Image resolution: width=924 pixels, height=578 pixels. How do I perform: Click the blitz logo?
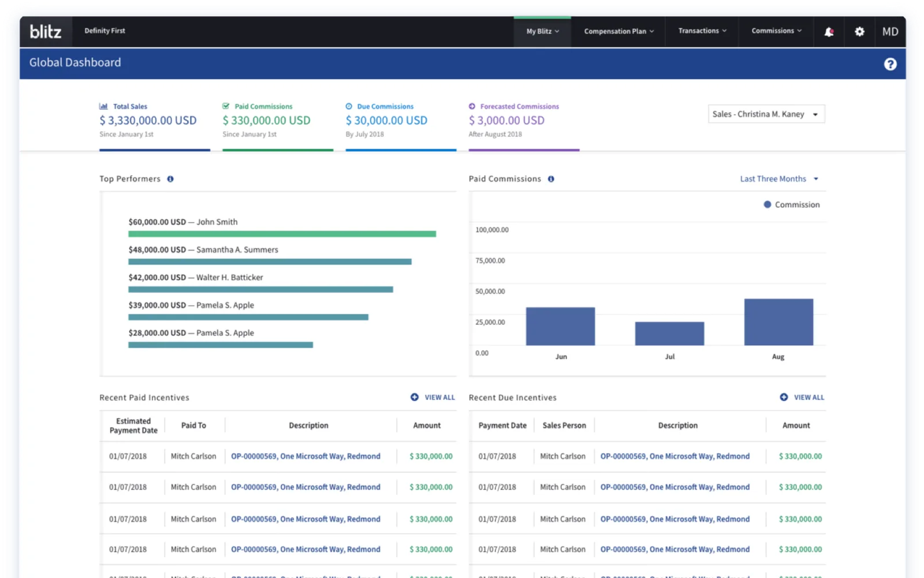46,31
